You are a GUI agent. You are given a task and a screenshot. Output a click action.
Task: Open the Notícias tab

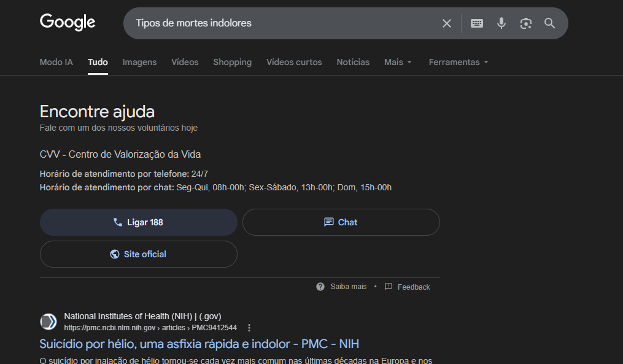click(x=353, y=62)
